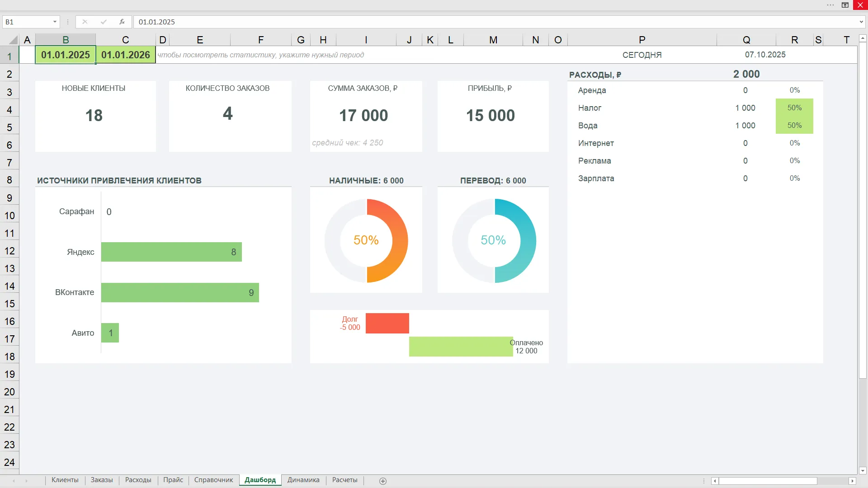Add a new sheet with the plus icon

point(383,481)
